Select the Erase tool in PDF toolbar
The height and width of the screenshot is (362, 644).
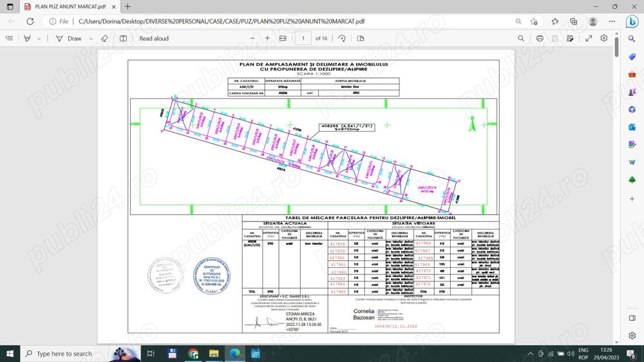point(104,39)
